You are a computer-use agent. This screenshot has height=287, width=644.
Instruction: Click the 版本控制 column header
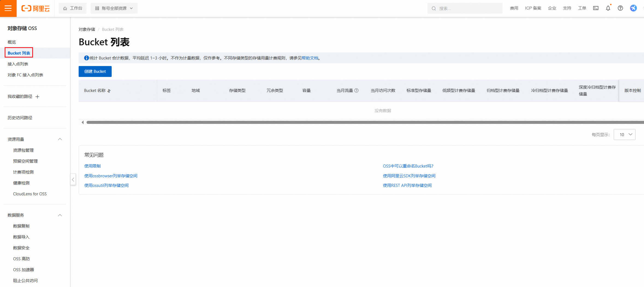[633, 91]
